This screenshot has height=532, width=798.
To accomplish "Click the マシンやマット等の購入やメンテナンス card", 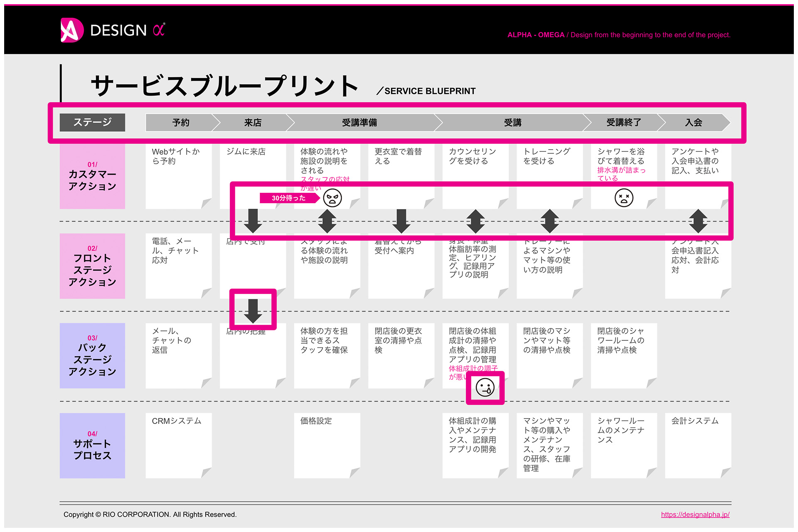I will pyautogui.click(x=549, y=446).
